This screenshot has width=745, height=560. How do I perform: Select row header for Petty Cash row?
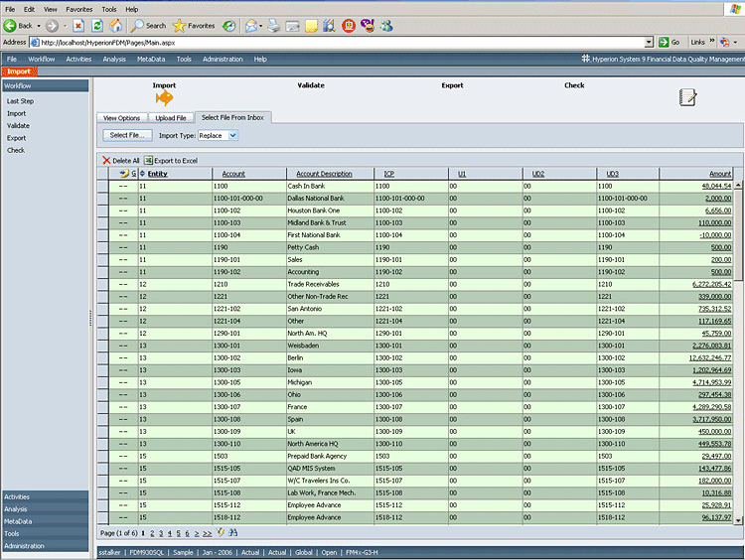[x=102, y=247]
